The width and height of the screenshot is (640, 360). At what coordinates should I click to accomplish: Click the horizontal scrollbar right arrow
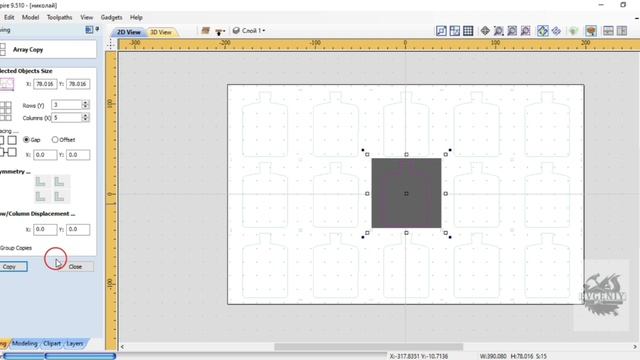[635, 347]
